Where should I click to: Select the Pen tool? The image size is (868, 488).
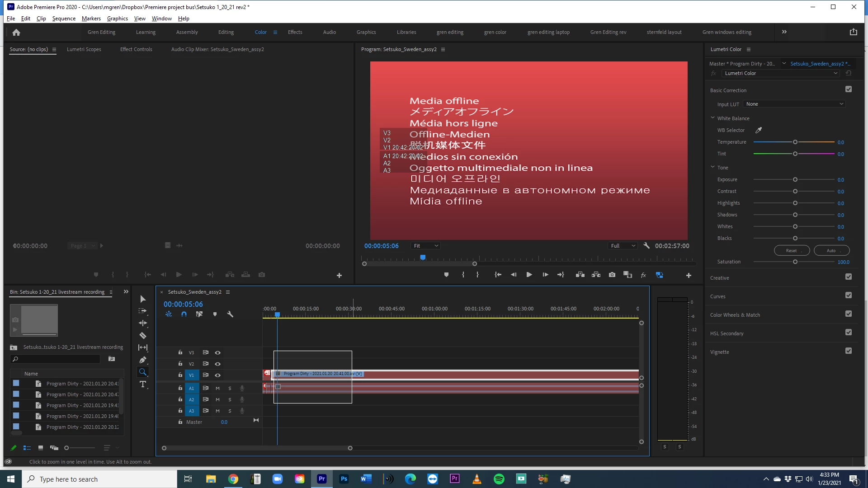tap(143, 360)
